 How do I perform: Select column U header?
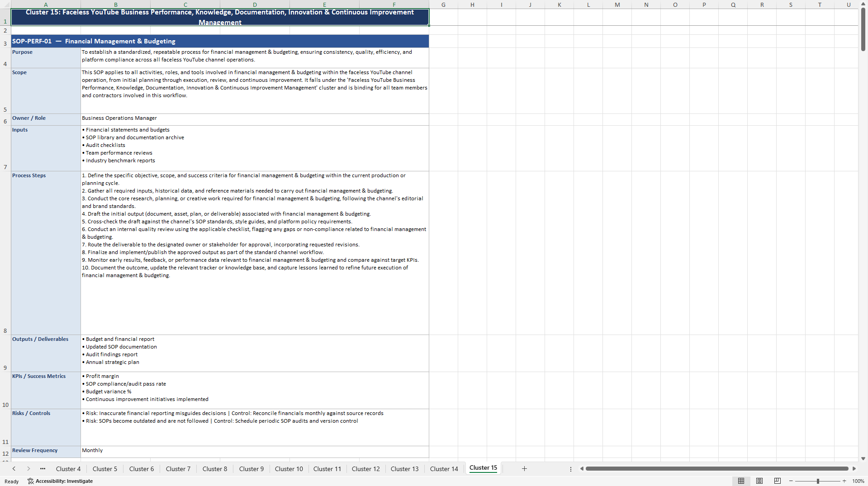click(x=849, y=5)
